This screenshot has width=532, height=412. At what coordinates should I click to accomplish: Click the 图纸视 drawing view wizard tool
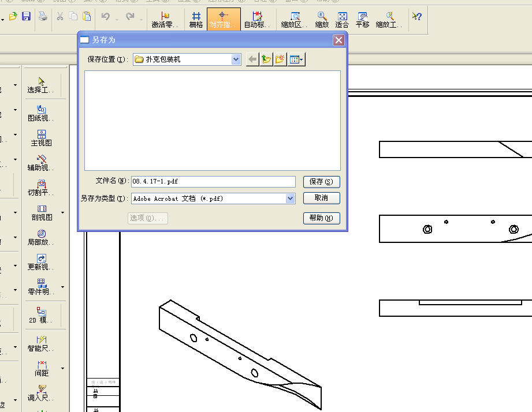coord(40,113)
